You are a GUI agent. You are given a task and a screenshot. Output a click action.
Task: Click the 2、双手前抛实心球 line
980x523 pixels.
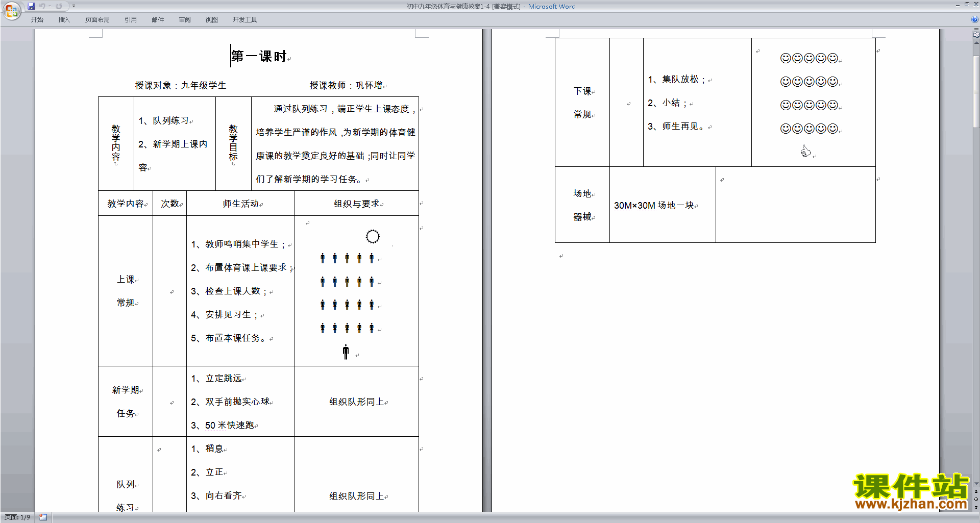tap(231, 402)
